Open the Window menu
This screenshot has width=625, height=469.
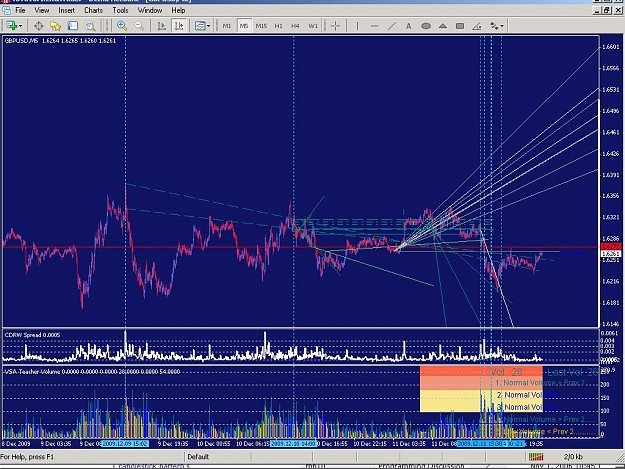tap(150, 10)
